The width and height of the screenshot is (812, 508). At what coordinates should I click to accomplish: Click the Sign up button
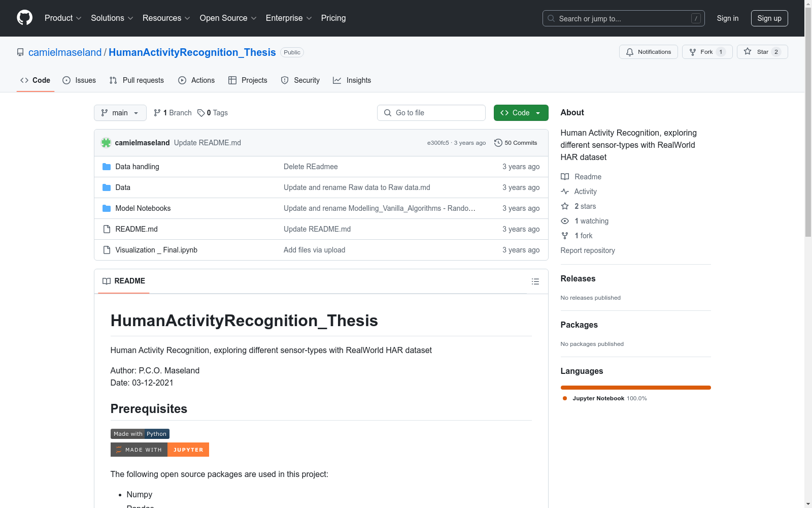coord(769,18)
